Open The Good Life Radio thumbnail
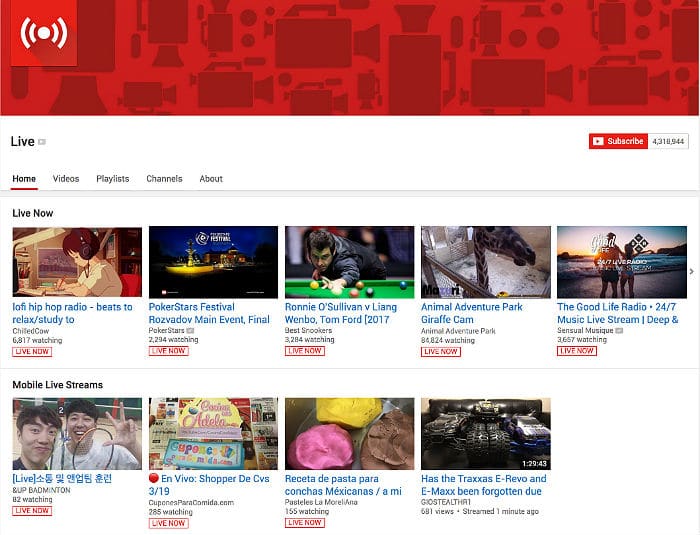The width and height of the screenshot is (700, 535). coord(622,262)
